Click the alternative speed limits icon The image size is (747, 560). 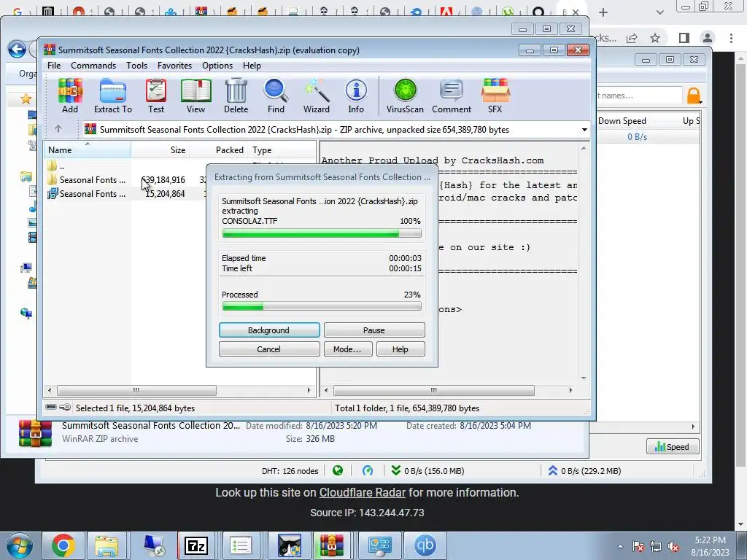pyautogui.click(x=368, y=470)
